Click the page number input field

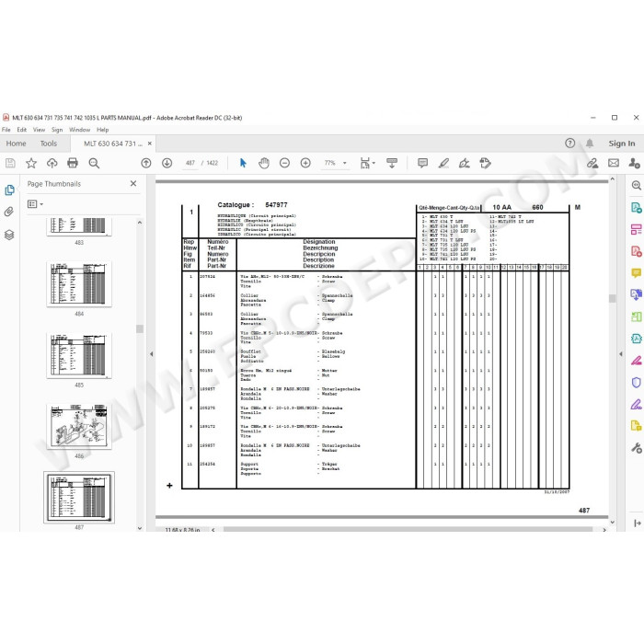[190, 163]
